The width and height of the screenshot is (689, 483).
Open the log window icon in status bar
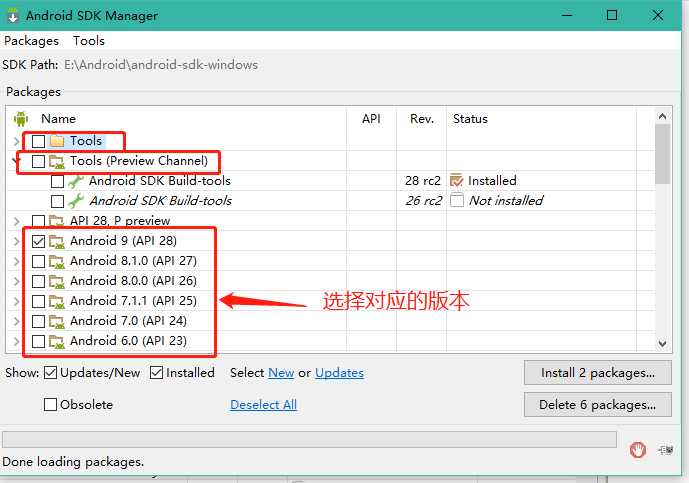click(666, 450)
